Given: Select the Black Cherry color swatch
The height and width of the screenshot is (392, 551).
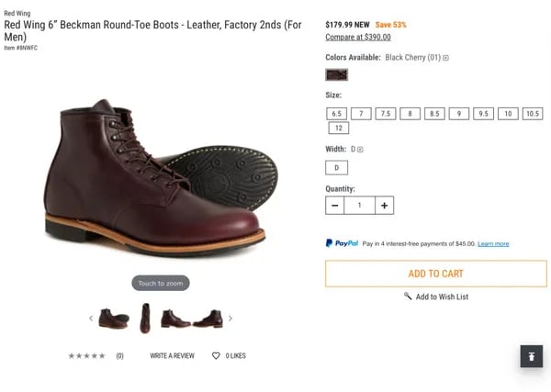Looking at the screenshot, I should click(x=337, y=74).
